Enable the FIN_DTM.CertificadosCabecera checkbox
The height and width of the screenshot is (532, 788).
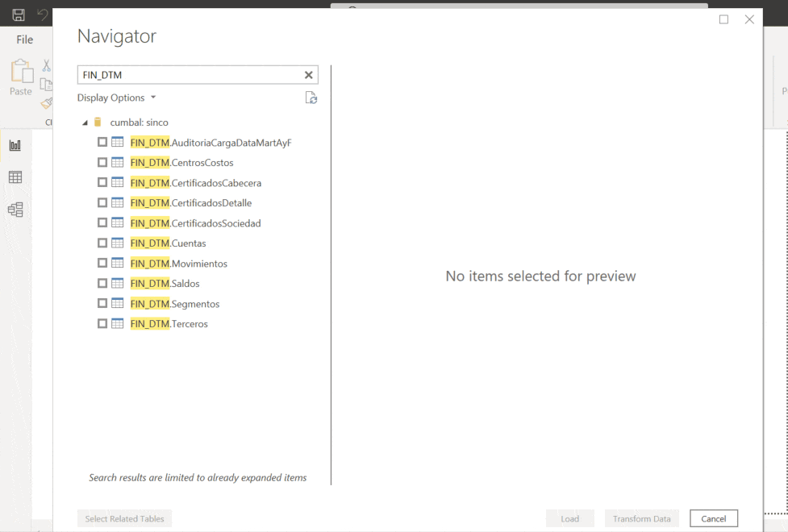point(102,182)
